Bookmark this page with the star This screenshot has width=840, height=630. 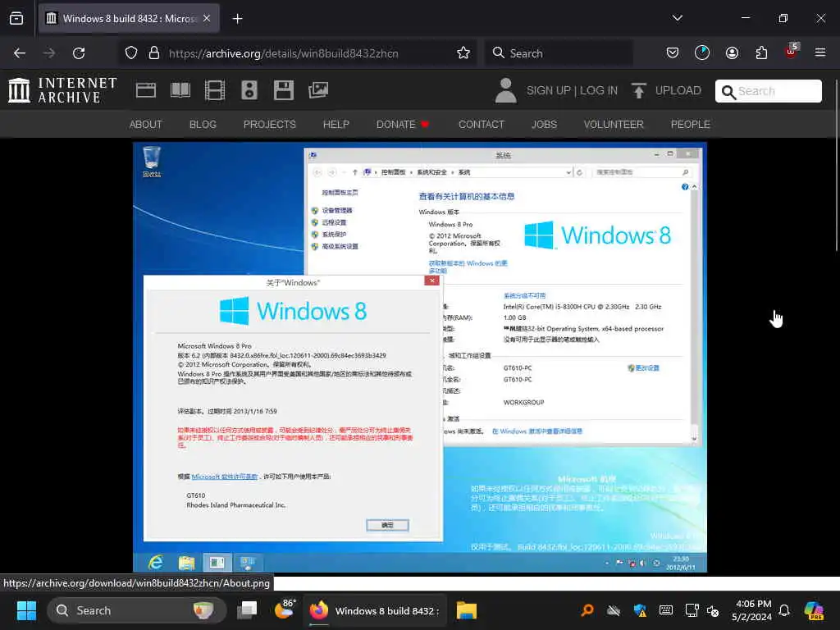click(x=463, y=53)
